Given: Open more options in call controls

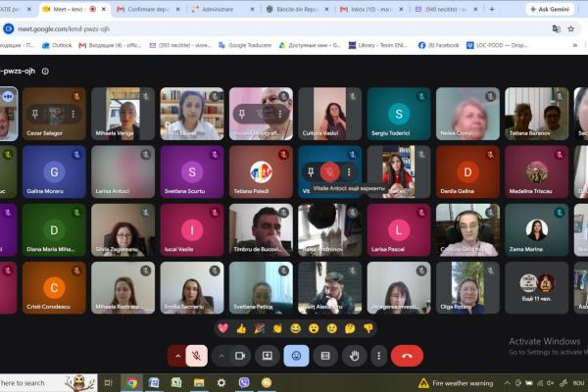Looking at the screenshot, I should coord(378,356).
